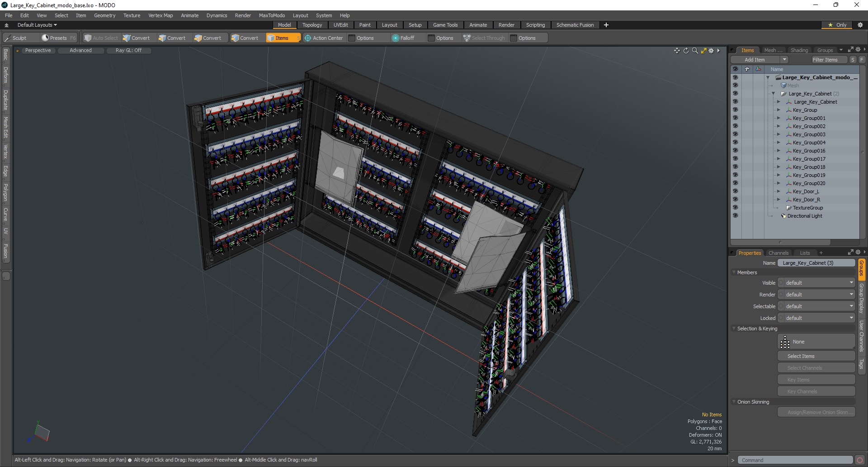Click the viewport zoom magnifier icon
868x467 pixels.
click(x=695, y=51)
